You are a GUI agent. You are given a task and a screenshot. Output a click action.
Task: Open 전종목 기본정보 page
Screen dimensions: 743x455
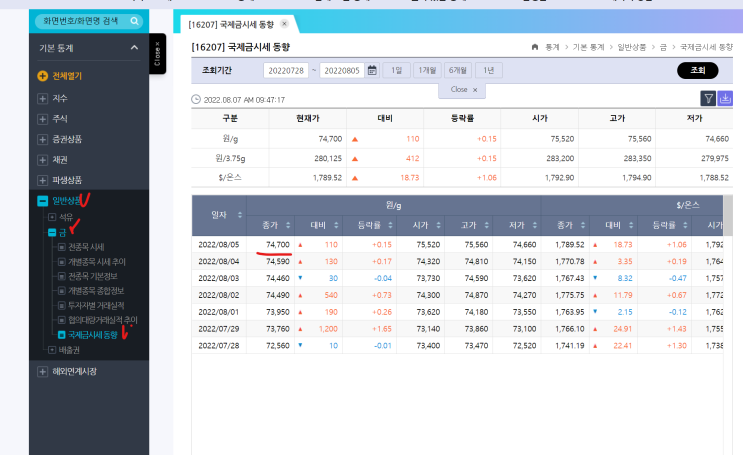pos(92,276)
